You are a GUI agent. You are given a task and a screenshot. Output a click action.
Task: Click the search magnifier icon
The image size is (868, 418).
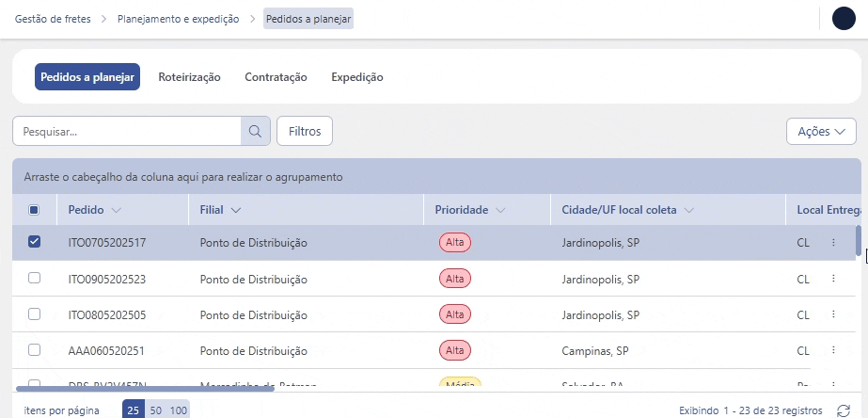coord(255,132)
